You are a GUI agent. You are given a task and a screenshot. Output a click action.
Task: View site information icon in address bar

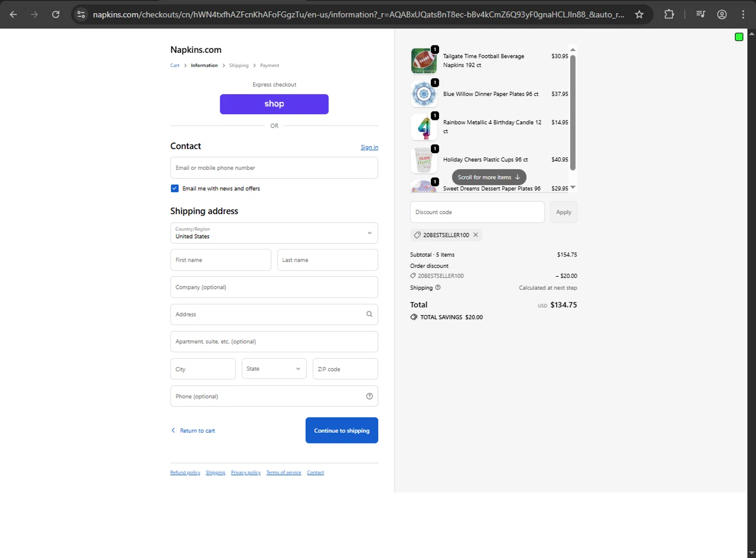pyautogui.click(x=81, y=15)
